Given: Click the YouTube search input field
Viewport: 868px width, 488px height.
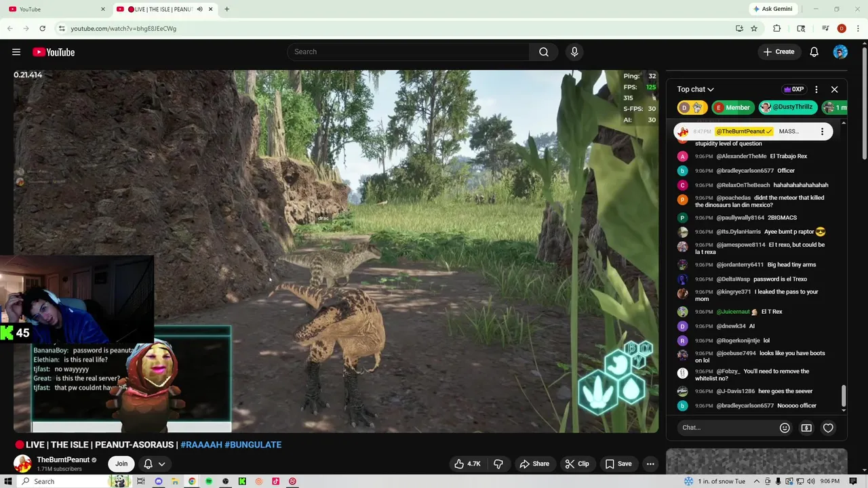Looking at the screenshot, I should (408, 52).
